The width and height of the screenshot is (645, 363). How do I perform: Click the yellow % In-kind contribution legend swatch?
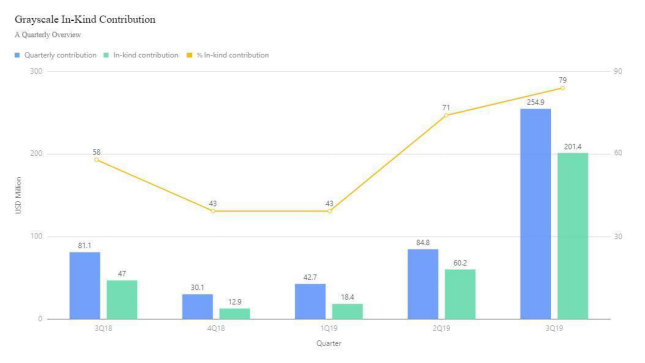coord(190,55)
